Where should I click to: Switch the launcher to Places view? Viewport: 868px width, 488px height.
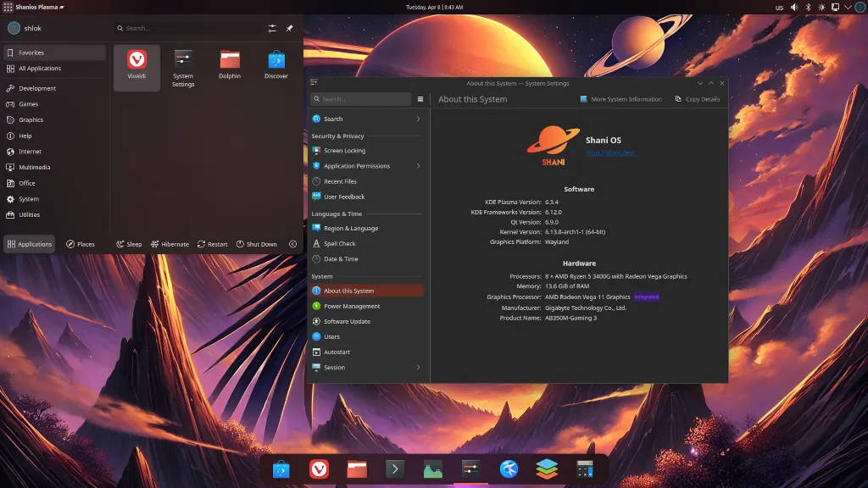tap(81, 244)
